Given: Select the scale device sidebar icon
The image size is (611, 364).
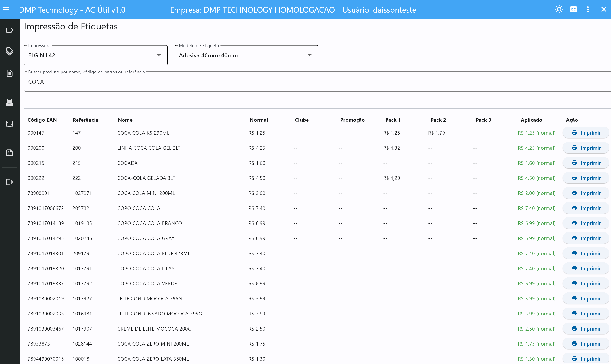Looking at the screenshot, I should pos(10,102).
